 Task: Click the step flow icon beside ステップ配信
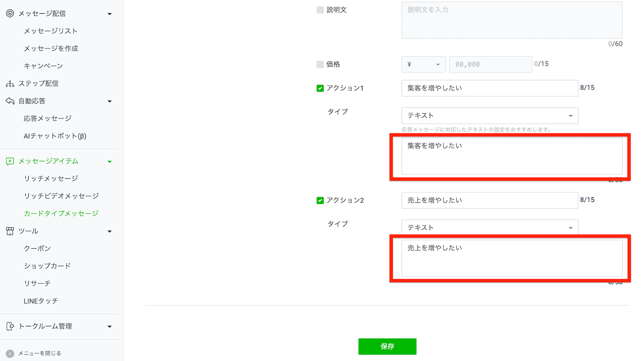tap(10, 84)
